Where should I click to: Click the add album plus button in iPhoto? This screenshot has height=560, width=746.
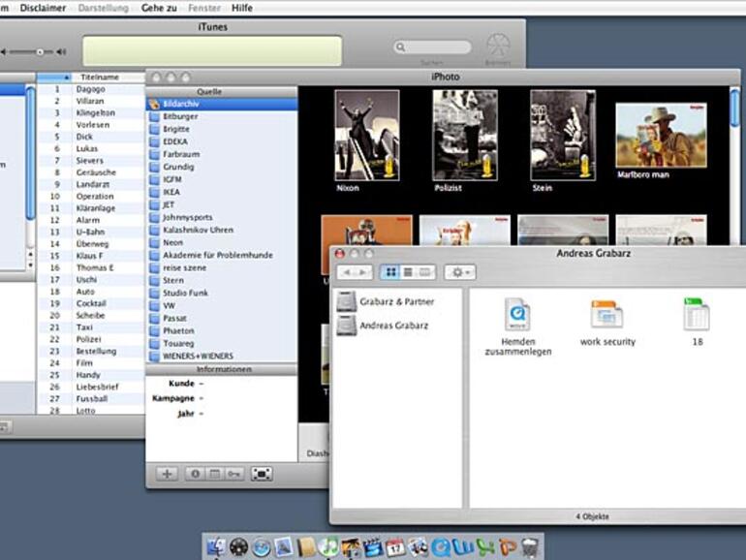pos(167,474)
